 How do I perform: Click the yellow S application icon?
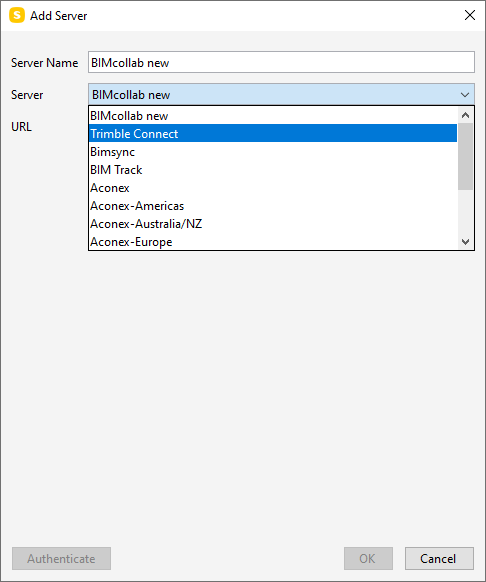click(x=17, y=16)
